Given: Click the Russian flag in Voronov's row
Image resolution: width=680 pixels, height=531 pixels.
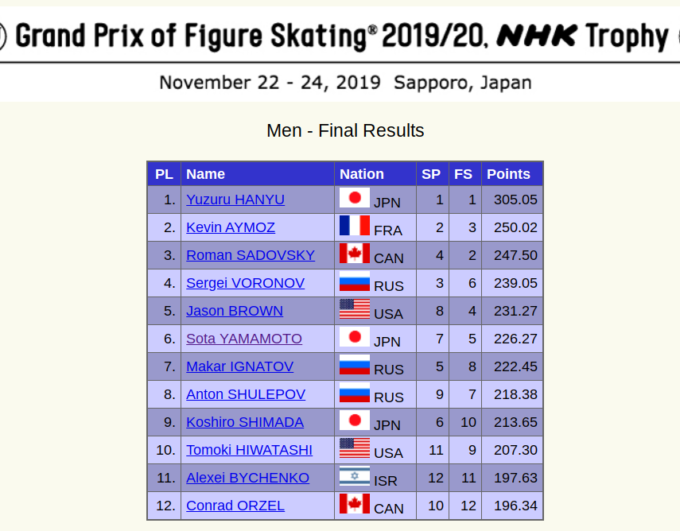Looking at the screenshot, I should pyautogui.click(x=355, y=281).
